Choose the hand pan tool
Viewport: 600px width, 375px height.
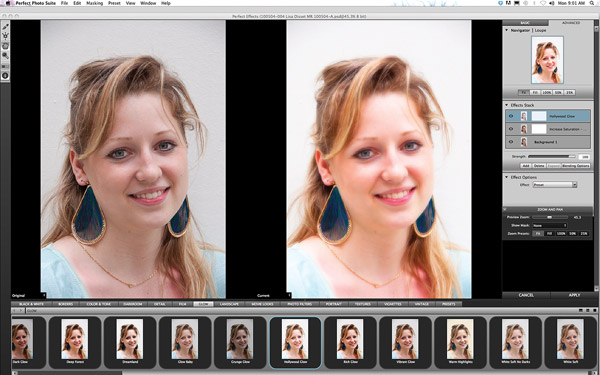pyautogui.click(x=5, y=46)
